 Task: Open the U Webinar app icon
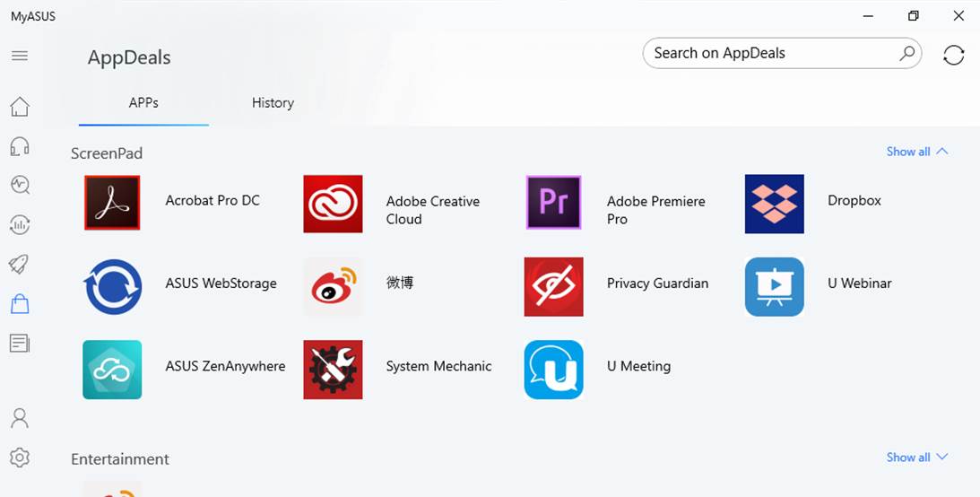pyautogui.click(x=775, y=287)
